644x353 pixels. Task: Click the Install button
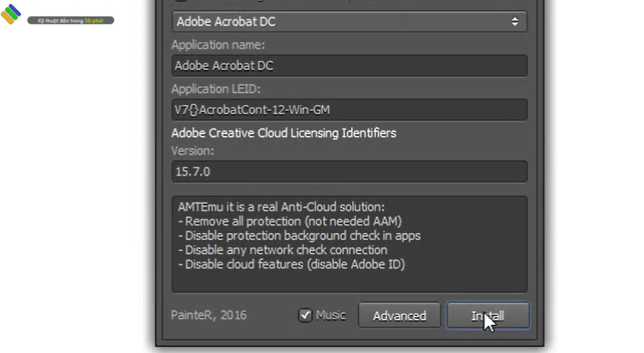tap(488, 316)
